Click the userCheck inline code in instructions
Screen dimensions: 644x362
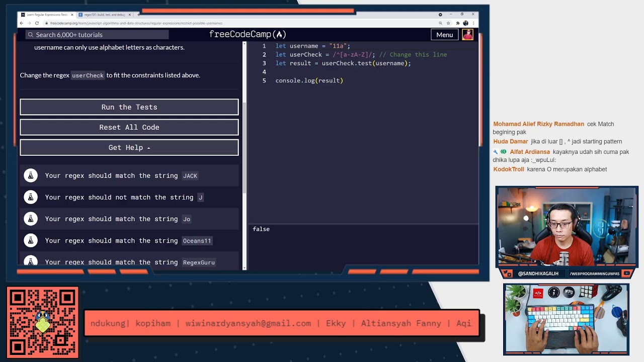pos(88,75)
